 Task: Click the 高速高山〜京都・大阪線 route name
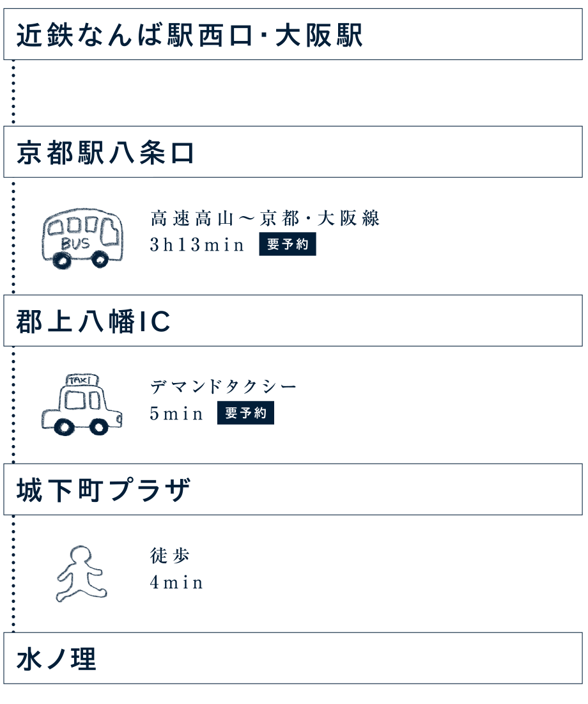(x=265, y=218)
